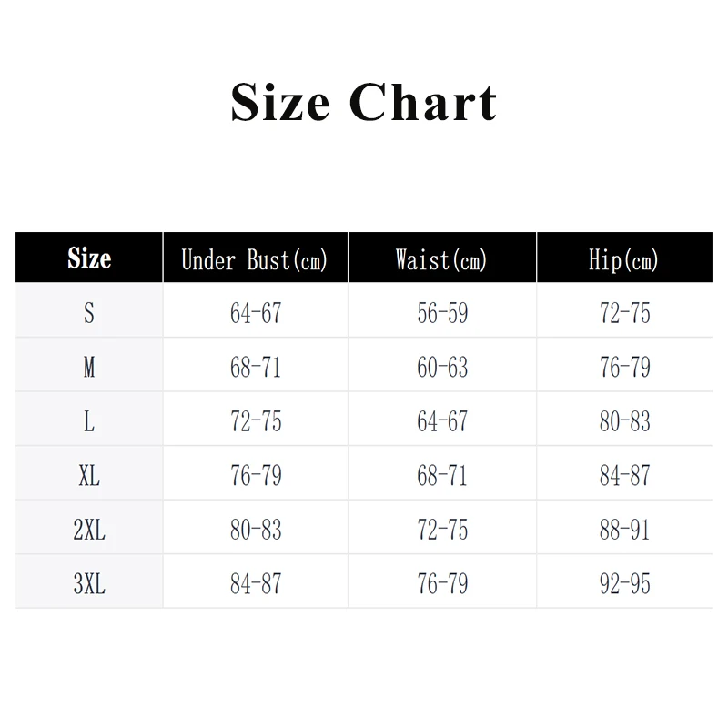Click the 64-67 under bust cell for S
728x728 pixels.
(x=256, y=313)
